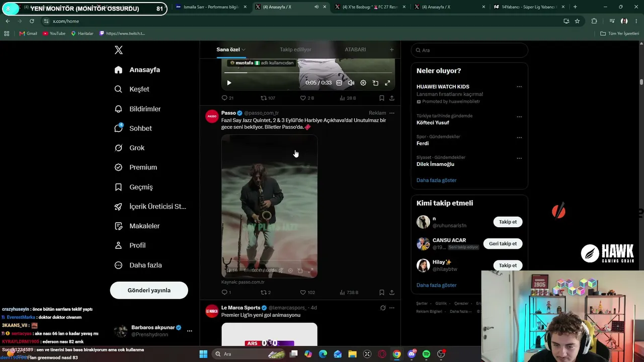Image resolution: width=644 pixels, height=362 pixels.
Task: Repost the Passo post
Action: (266, 293)
